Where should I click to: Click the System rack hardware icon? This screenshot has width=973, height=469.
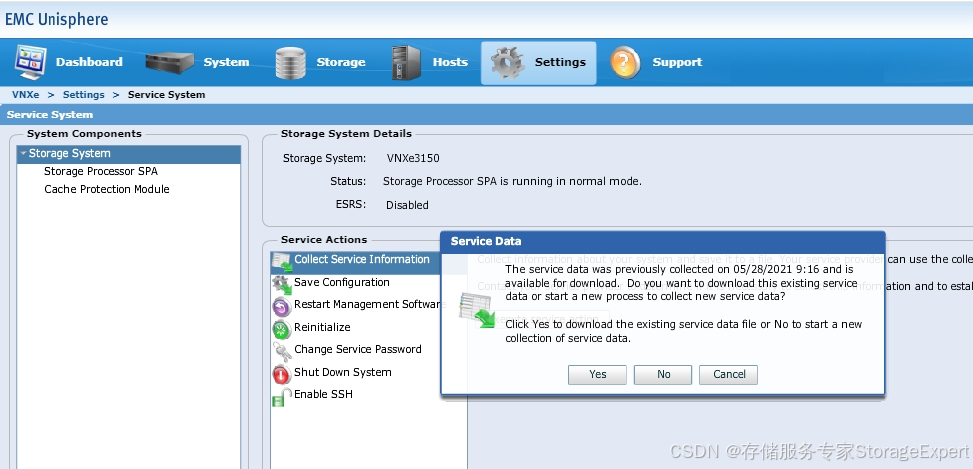169,63
